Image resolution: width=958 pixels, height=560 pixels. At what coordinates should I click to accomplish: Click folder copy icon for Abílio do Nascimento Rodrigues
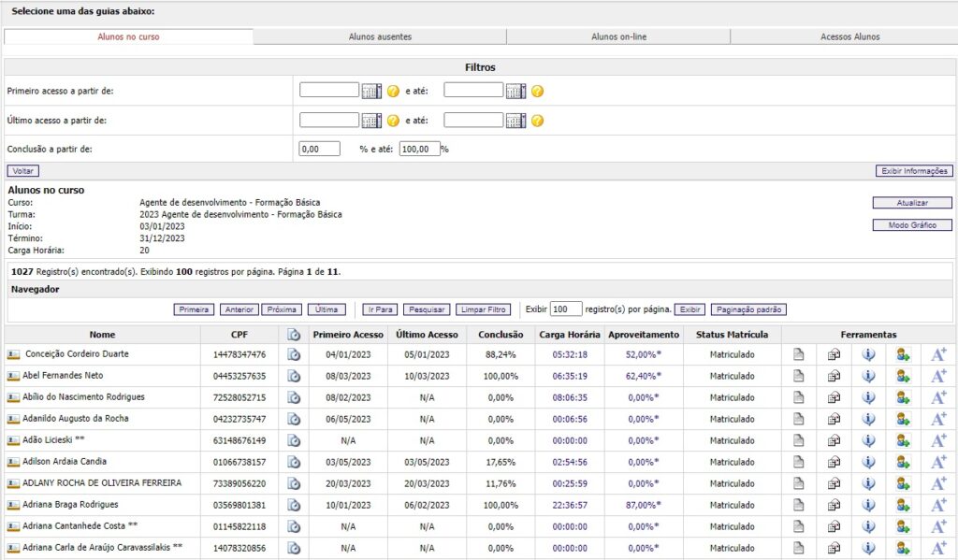[834, 397]
